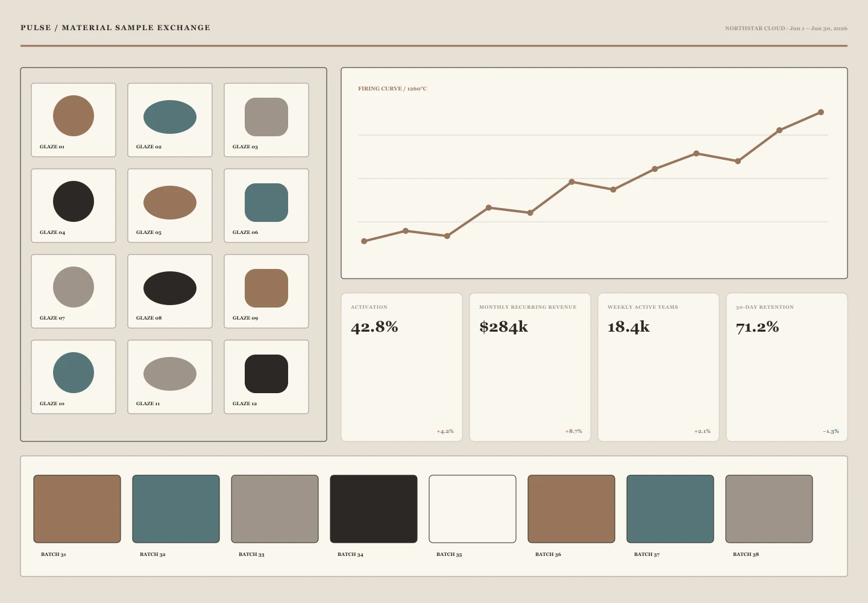Click the Glaze 09 brown square swatch
Screen dimensions: 868x603
coord(266,288)
